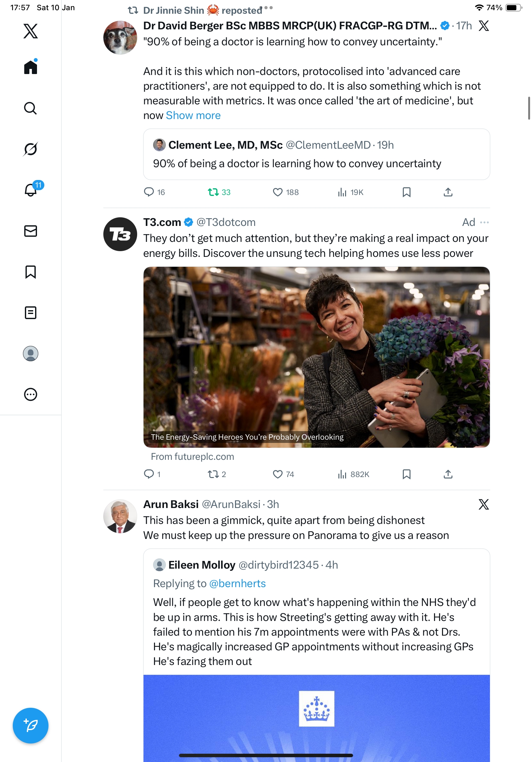Go to Home tab in sidebar

[31, 67]
